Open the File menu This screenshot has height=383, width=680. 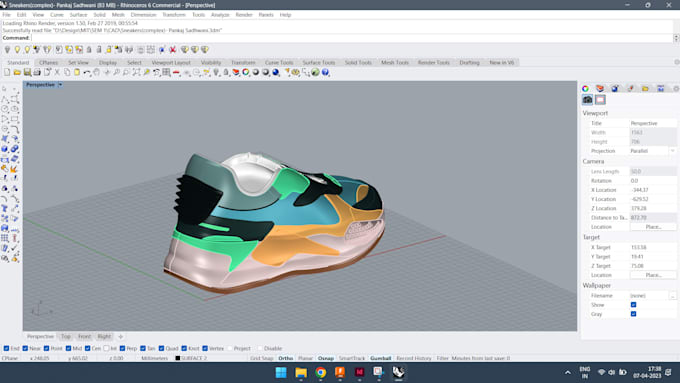pyautogui.click(x=7, y=15)
